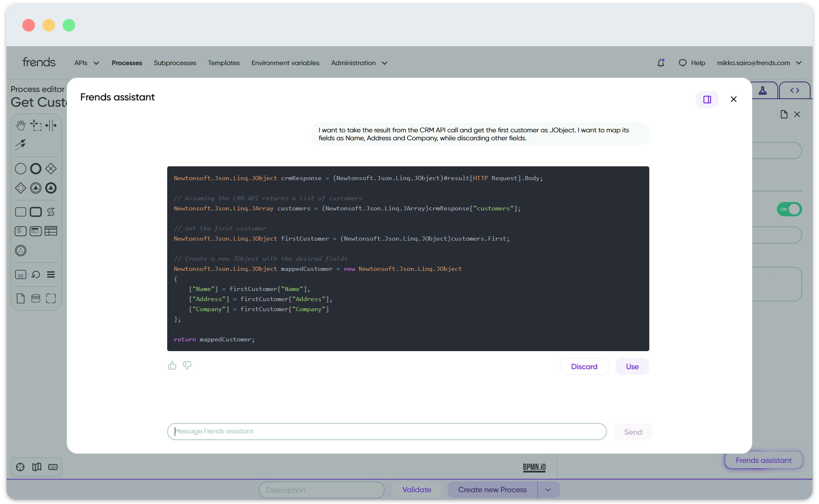Expand the Administration menu
The width and height of the screenshot is (819, 504).
[359, 63]
